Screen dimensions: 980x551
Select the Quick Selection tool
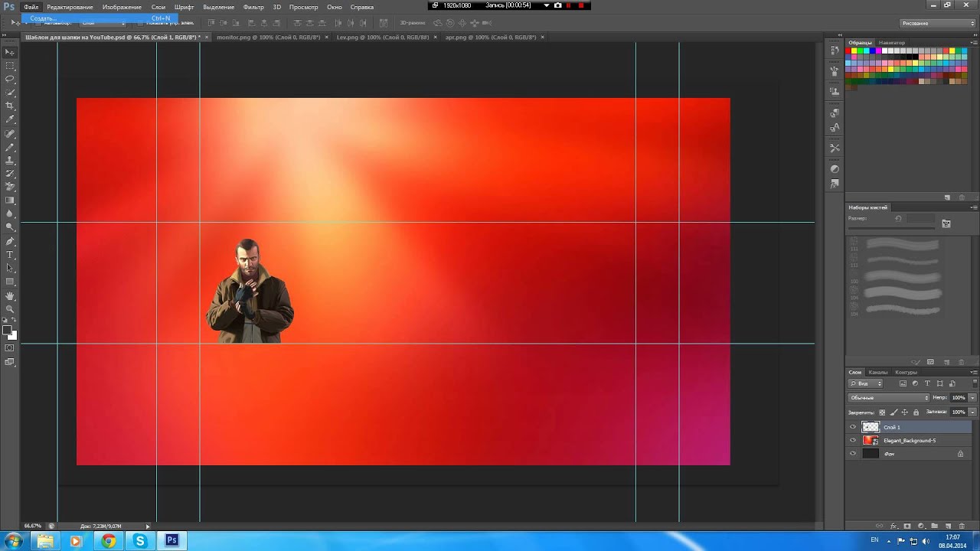coord(10,93)
